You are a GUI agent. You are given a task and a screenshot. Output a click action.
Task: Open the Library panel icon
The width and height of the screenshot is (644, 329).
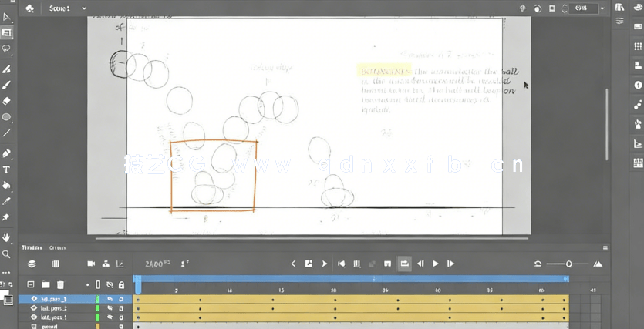pos(620,7)
